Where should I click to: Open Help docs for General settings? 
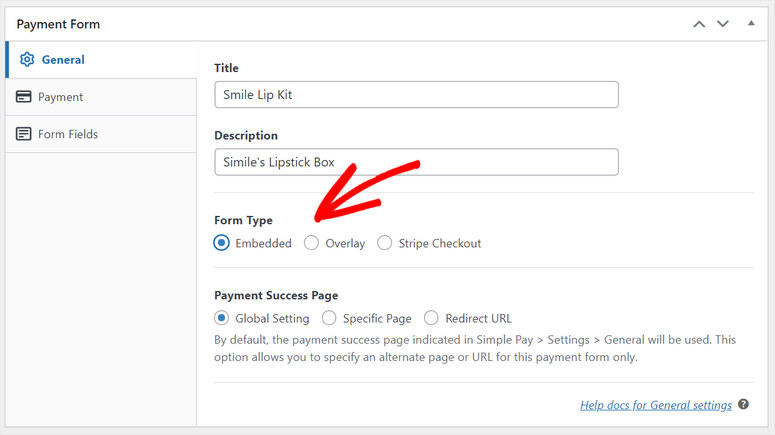pyautogui.click(x=656, y=405)
